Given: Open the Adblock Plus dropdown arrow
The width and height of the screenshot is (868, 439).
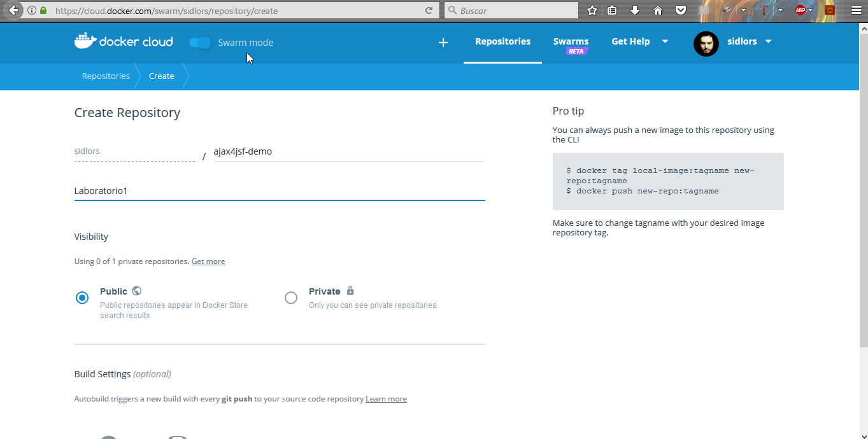Looking at the screenshot, I should (811, 10).
